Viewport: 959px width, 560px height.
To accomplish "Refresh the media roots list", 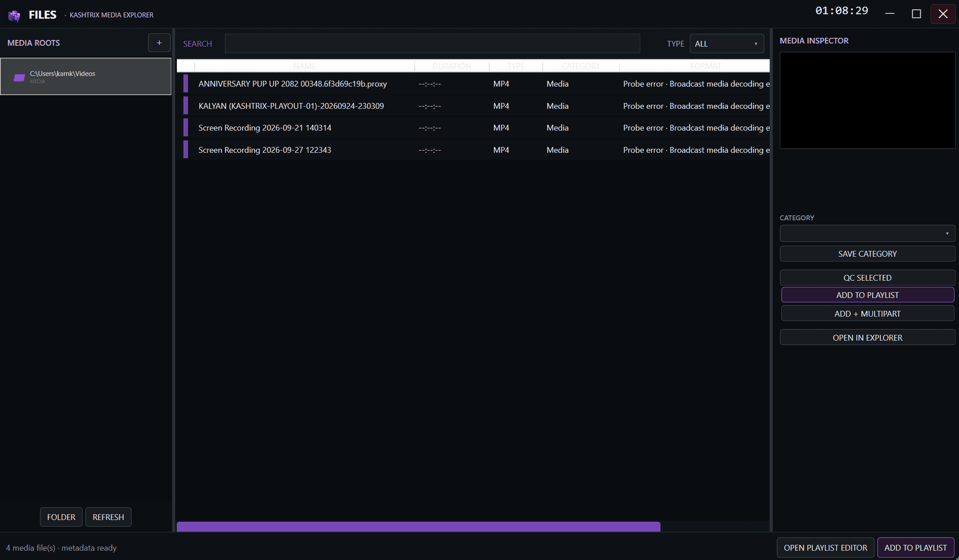I will [x=108, y=517].
